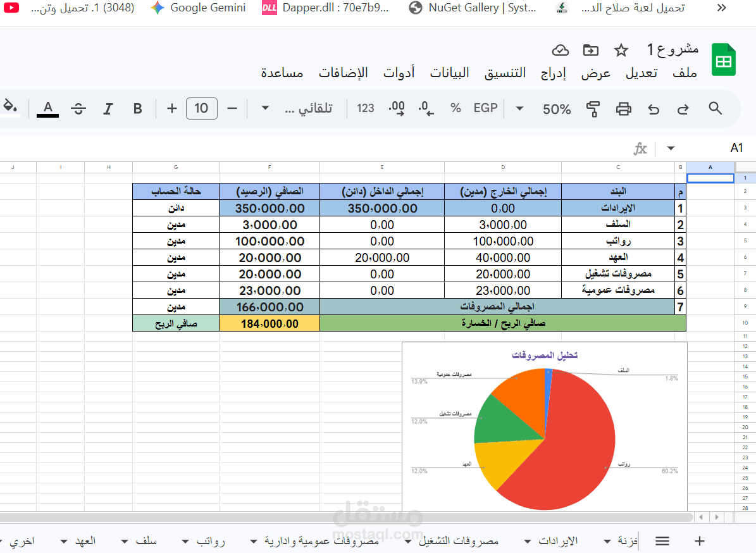Switch to the العهد sheet tab
The height and width of the screenshot is (553, 756).
[x=85, y=541]
